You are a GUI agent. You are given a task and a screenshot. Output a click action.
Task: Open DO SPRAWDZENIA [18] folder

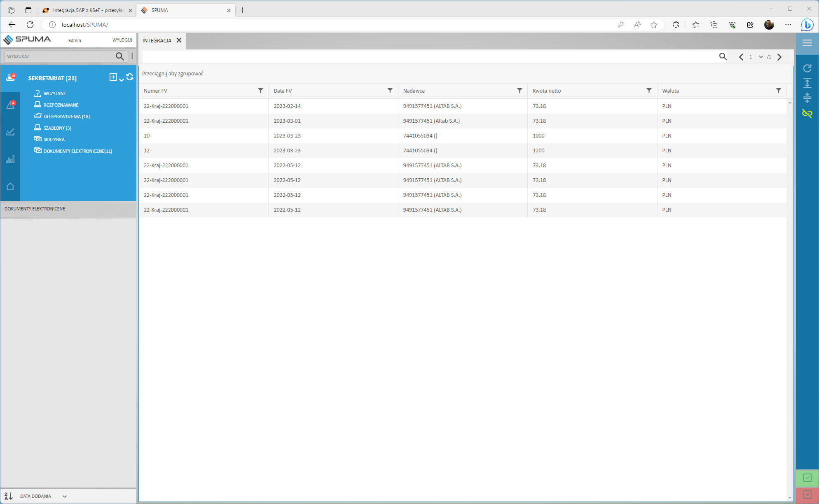pos(66,117)
